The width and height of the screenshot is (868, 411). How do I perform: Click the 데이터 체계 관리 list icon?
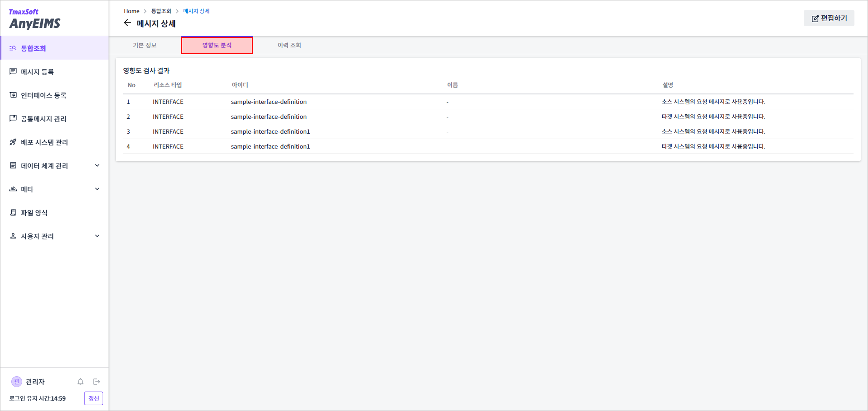pyautogui.click(x=13, y=165)
